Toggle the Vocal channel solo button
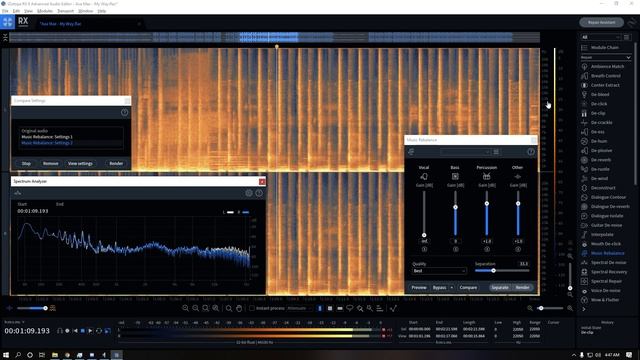The width and height of the screenshot is (640, 360). pyautogui.click(x=424, y=249)
